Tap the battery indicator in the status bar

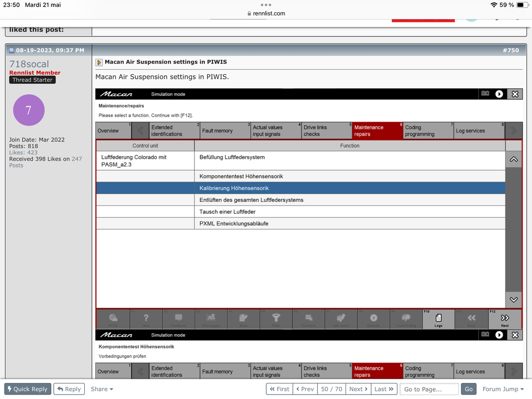tap(521, 5)
